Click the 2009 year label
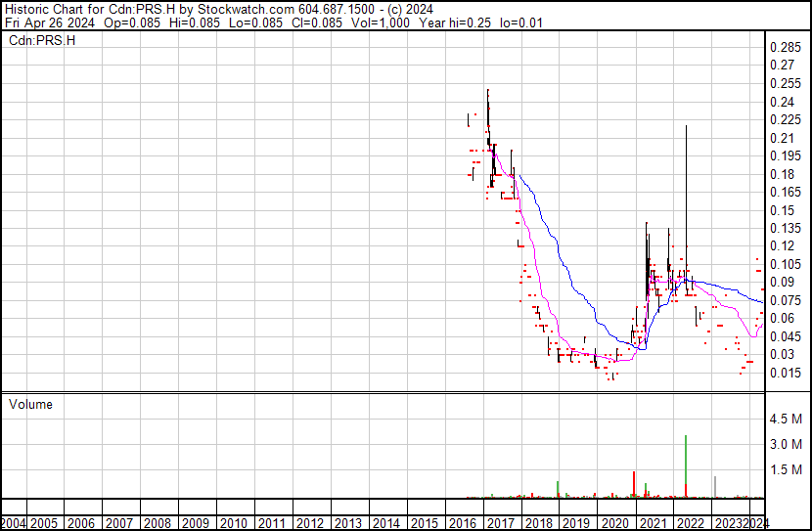Screen dimensions: 812x531 coord(196,523)
